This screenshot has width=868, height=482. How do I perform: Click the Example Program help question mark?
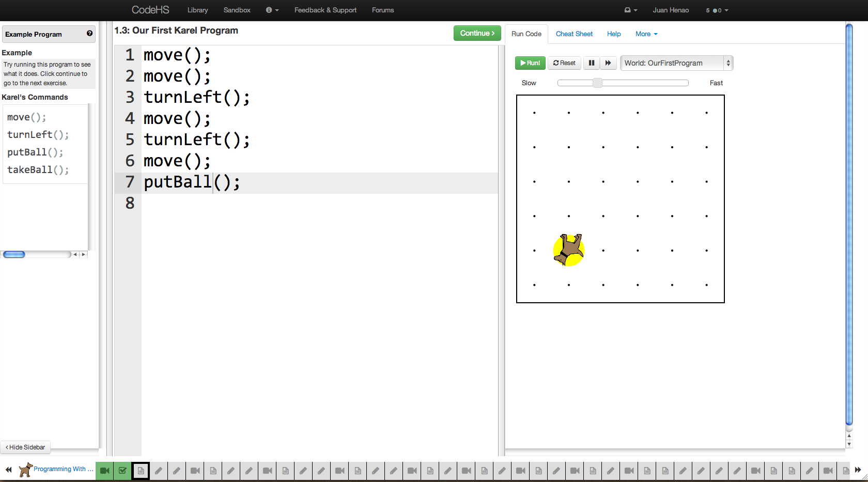pyautogui.click(x=89, y=34)
